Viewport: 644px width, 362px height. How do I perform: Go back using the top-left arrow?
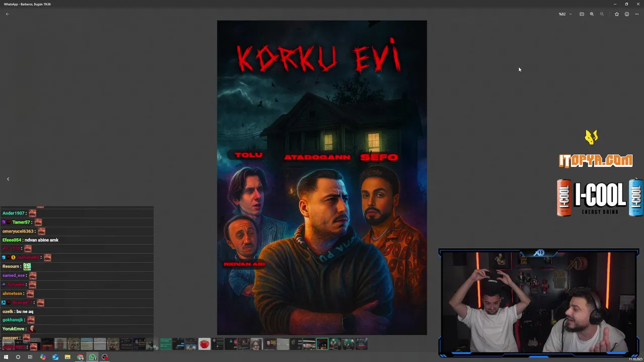point(7,14)
